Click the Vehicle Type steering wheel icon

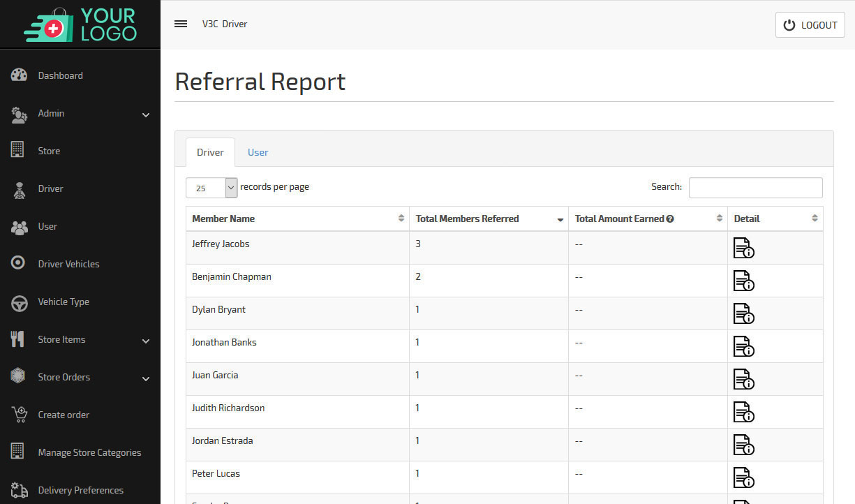click(19, 302)
